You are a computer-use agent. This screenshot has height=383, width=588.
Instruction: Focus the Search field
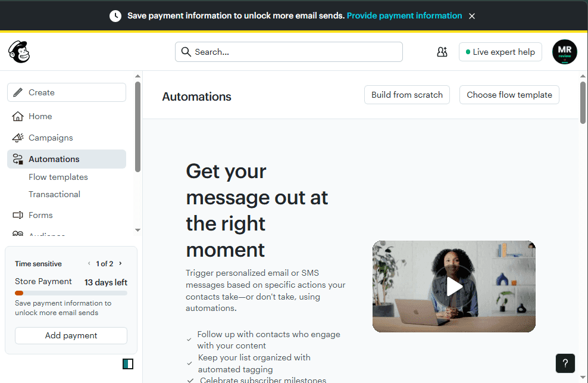click(289, 52)
